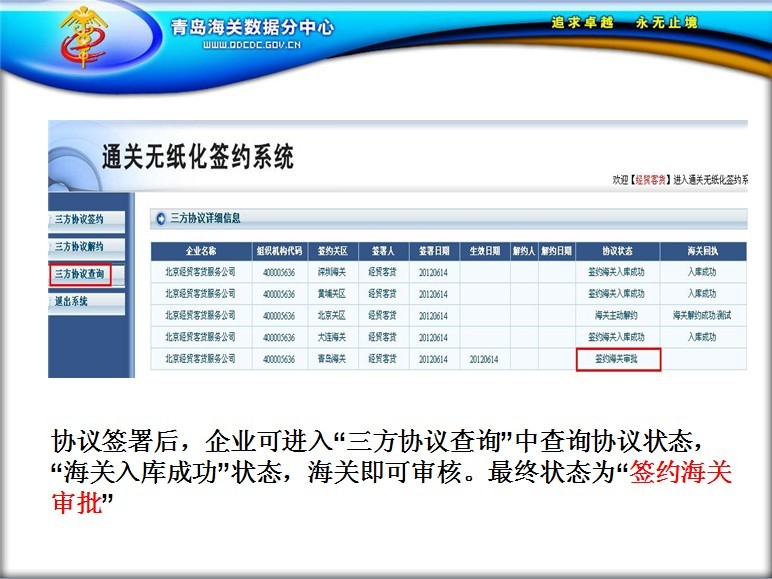Click the 青岛海关 customs zone cell
The image size is (772, 579).
coord(331,359)
